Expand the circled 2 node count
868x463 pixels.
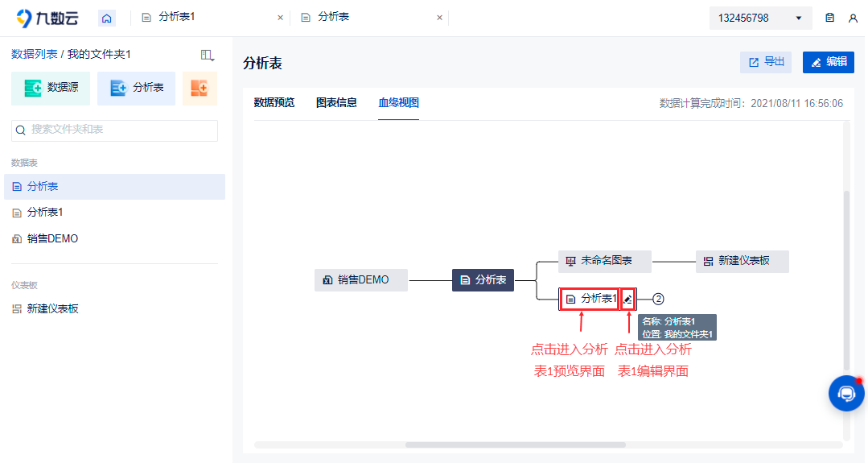pos(658,299)
